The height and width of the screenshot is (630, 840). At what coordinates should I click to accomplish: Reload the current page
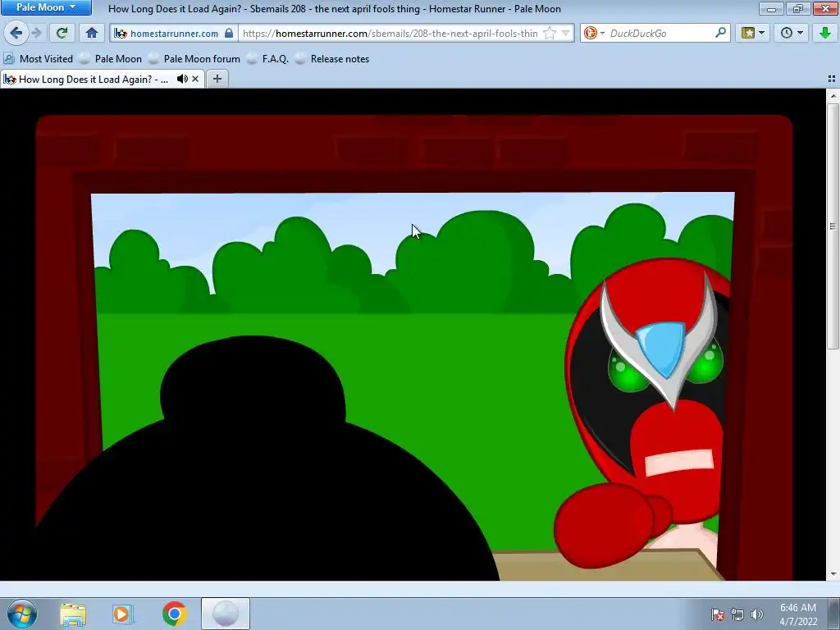click(x=62, y=33)
